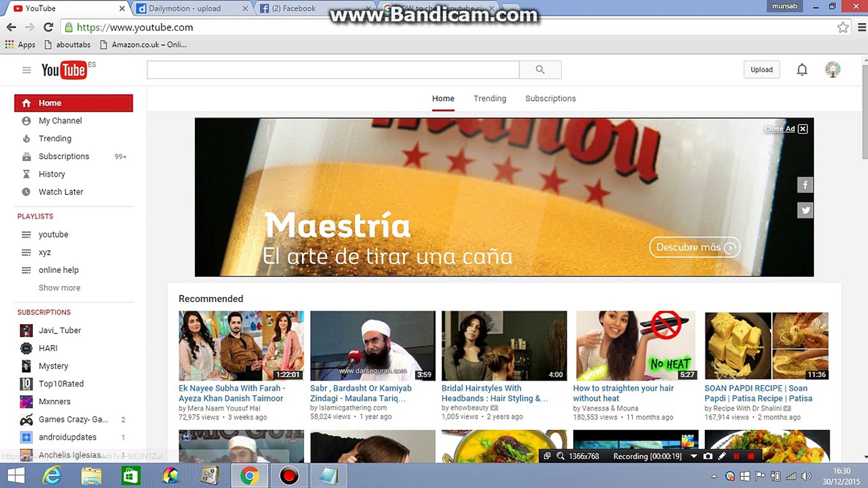Switch to the Trending tab

pos(490,99)
